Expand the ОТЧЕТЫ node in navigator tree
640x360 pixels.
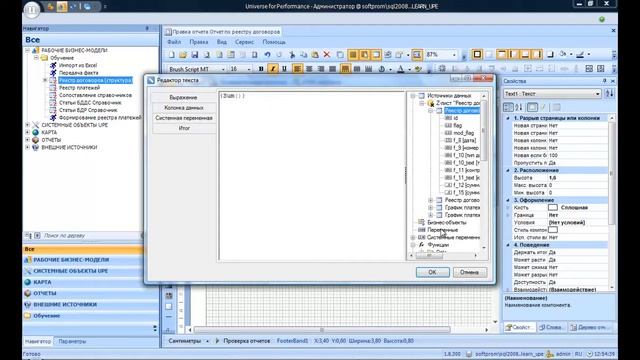[27, 140]
